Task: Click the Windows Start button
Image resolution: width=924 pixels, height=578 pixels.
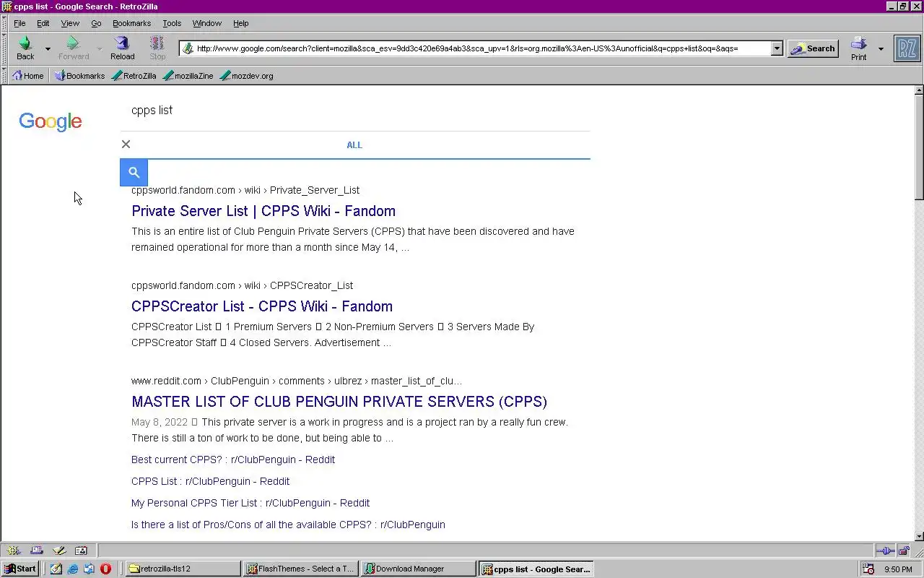Action: click(x=20, y=569)
